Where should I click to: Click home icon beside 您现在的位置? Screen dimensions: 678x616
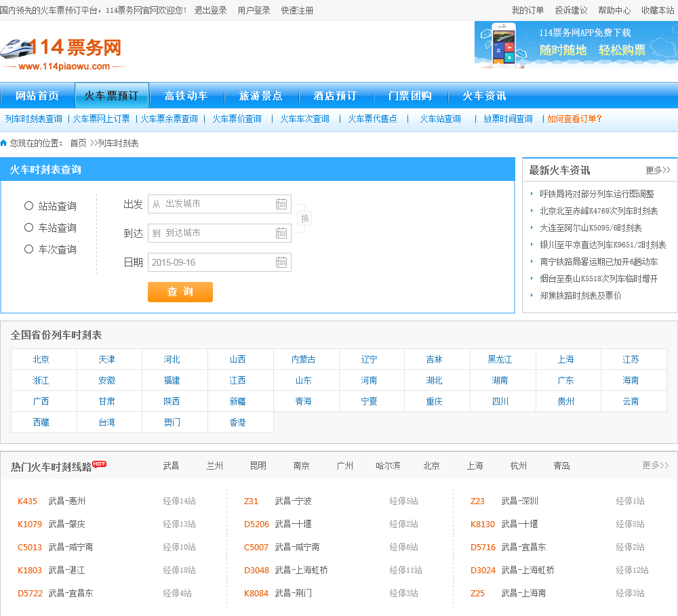click(3, 143)
